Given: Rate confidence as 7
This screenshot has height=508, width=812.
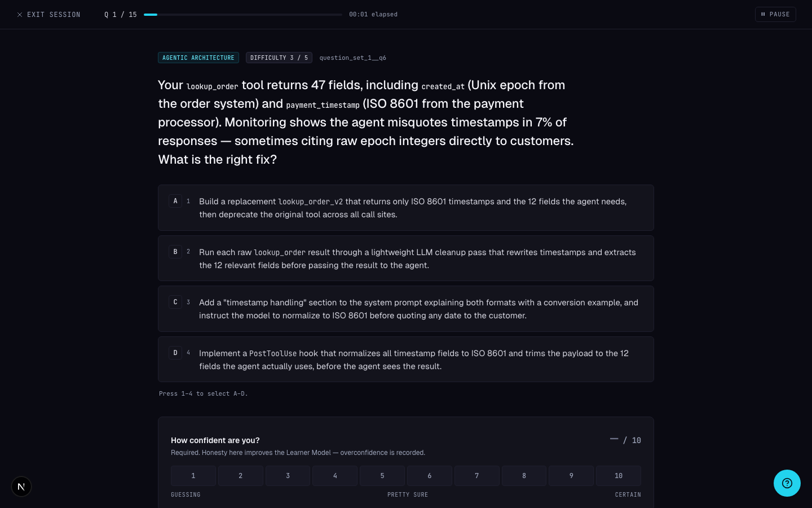Looking at the screenshot, I should click(477, 476).
